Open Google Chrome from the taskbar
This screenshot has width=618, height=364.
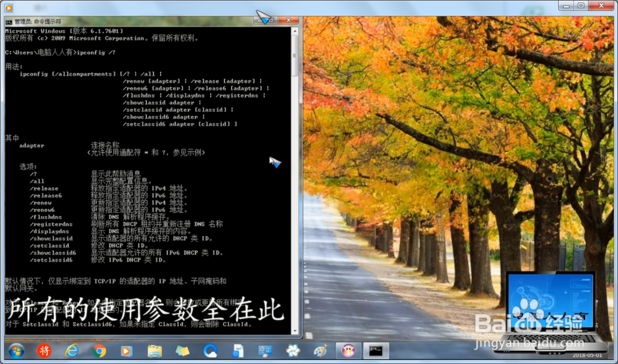(99, 350)
